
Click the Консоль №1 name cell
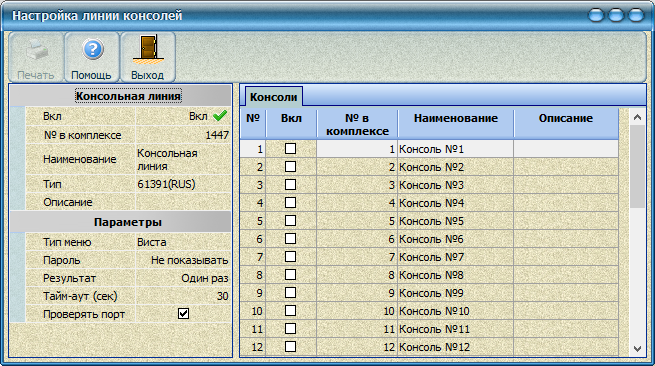[456, 149]
